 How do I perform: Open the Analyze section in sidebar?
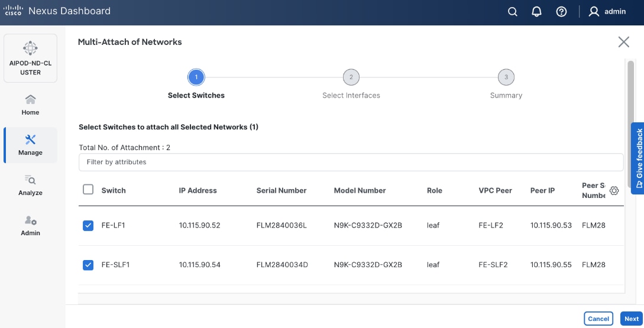30,185
